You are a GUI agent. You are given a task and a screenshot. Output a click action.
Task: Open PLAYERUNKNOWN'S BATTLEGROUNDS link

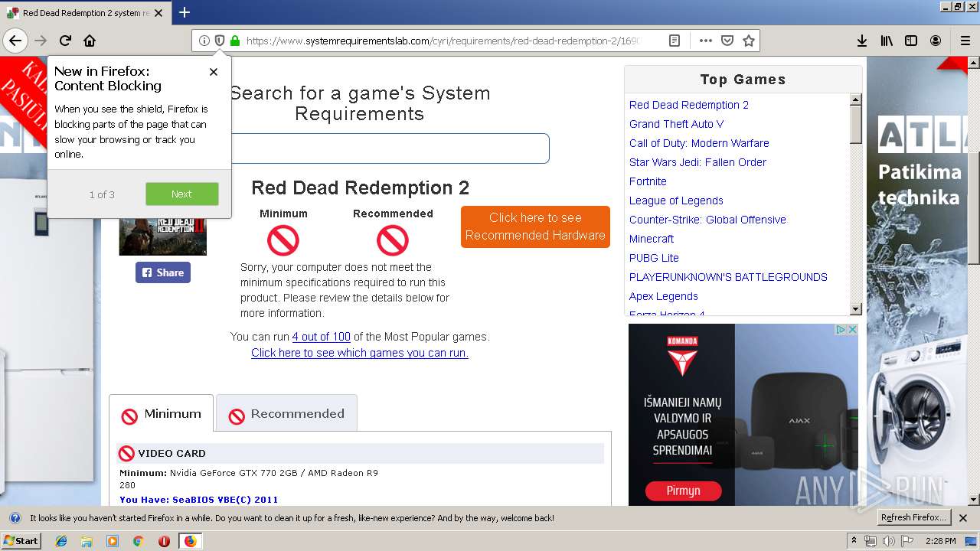tap(728, 277)
